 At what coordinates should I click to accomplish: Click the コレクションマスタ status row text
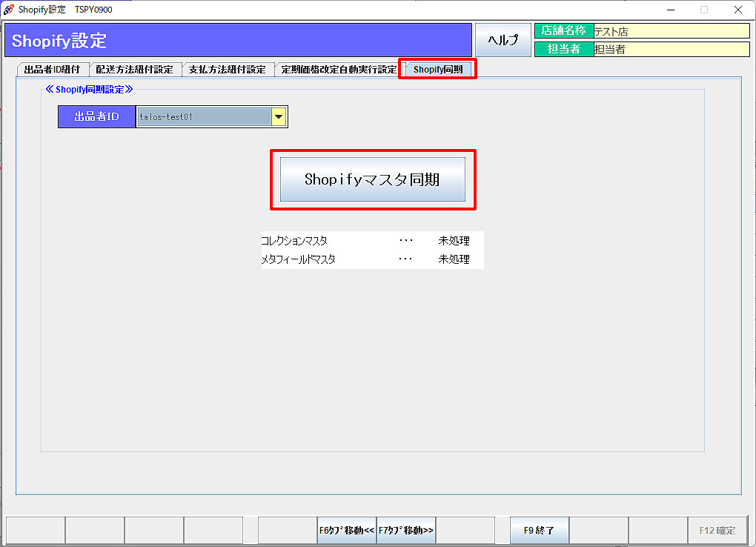(x=294, y=240)
